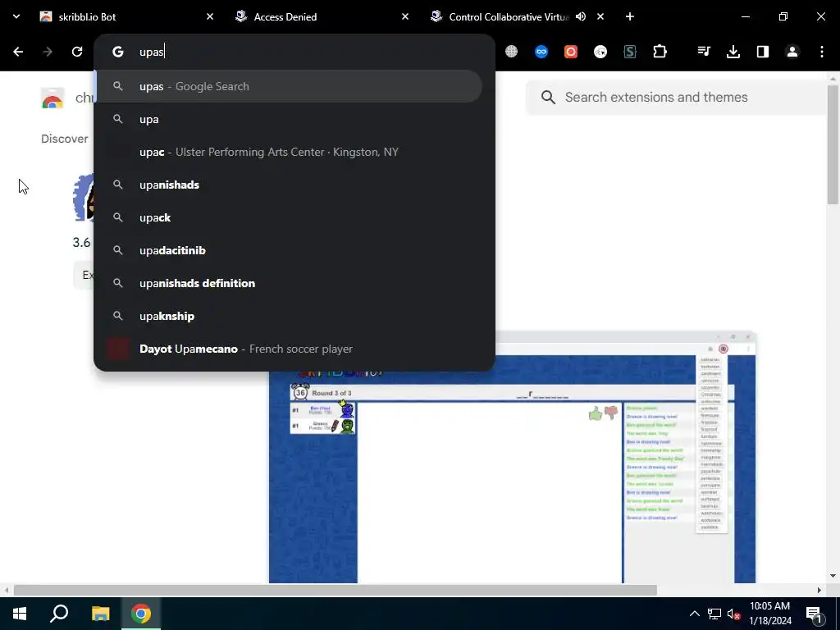The width and height of the screenshot is (840, 630).
Task: Choose the upac Ulster Performing Arts suggestion
Action: pyautogui.click(x=290, y=152)
